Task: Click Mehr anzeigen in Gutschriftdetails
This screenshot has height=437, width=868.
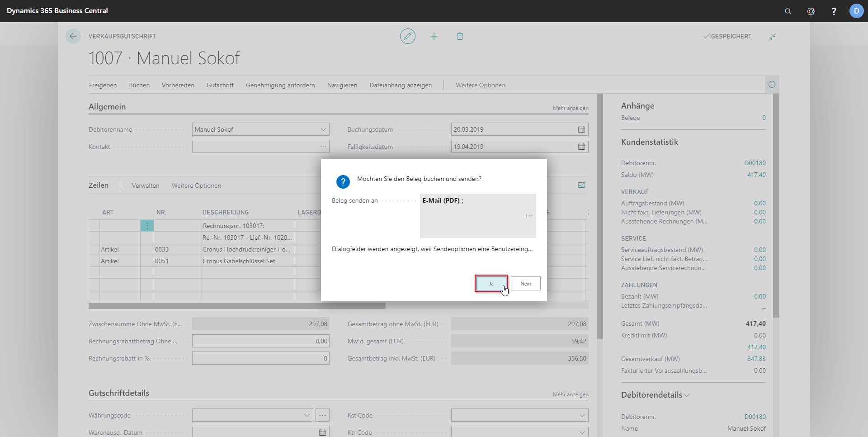Action: click(x=571, y=394)
